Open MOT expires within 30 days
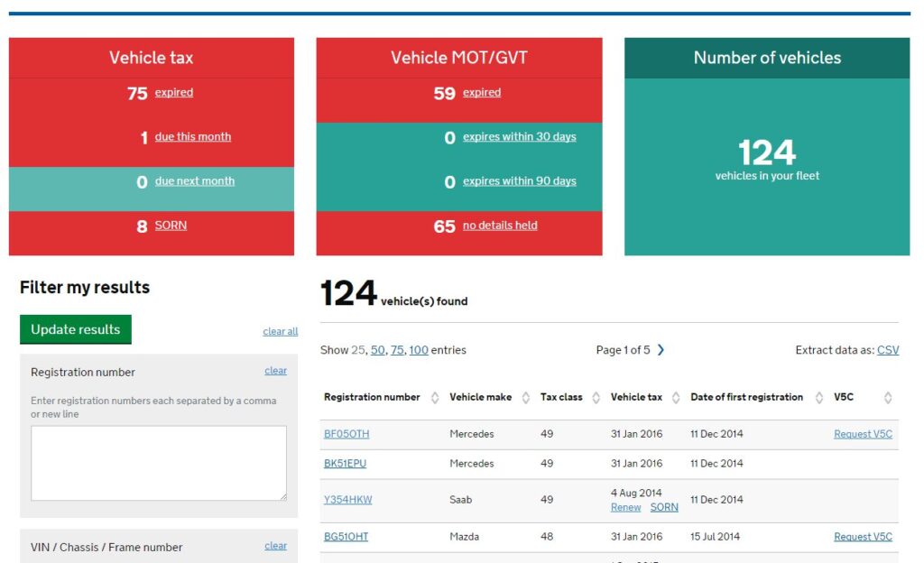 (x=519, y=136)
